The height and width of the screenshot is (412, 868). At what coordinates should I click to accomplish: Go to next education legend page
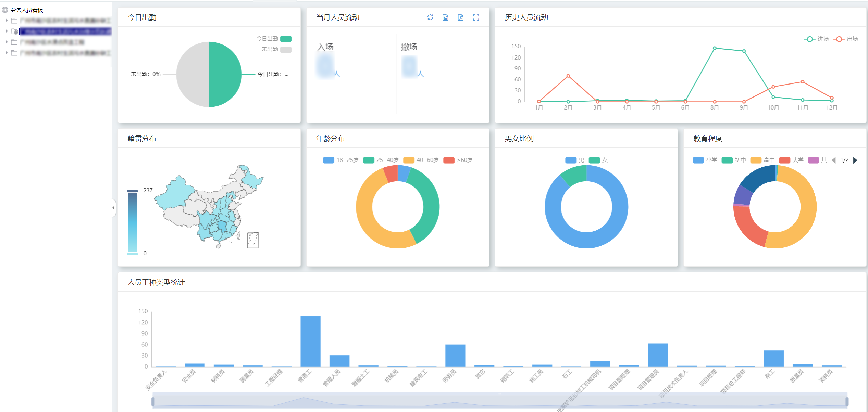pyautogui.click(x=855, y=160)
